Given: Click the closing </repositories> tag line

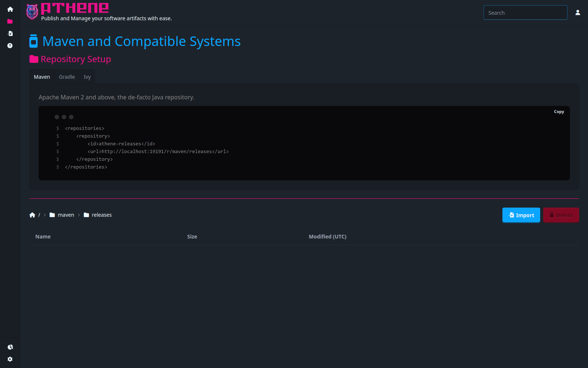Looking at the screenshot, I should coord(86,167).
